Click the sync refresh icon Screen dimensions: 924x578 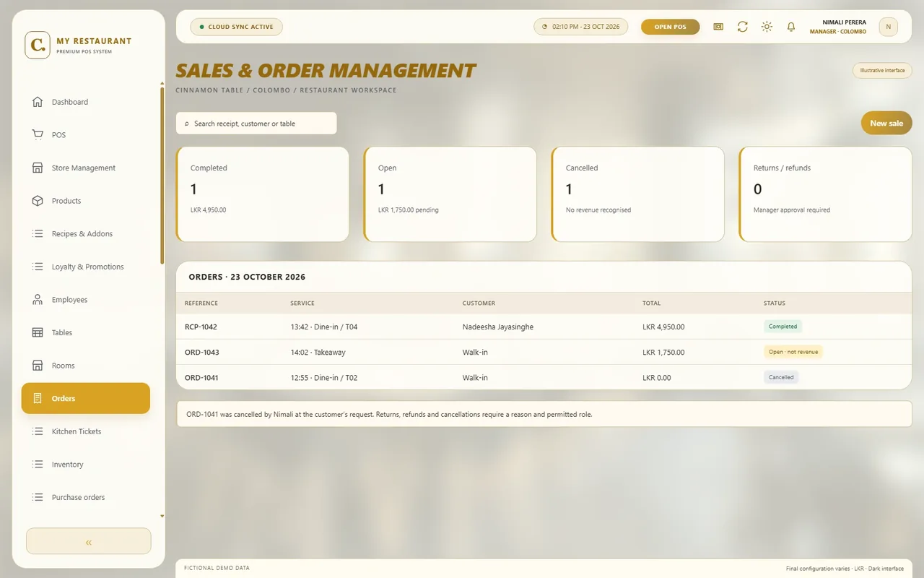point(742,27)
